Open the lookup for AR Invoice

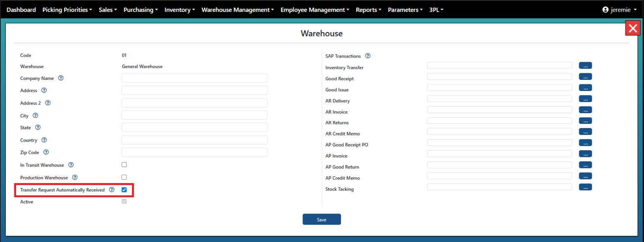click(x=585, y=109)
